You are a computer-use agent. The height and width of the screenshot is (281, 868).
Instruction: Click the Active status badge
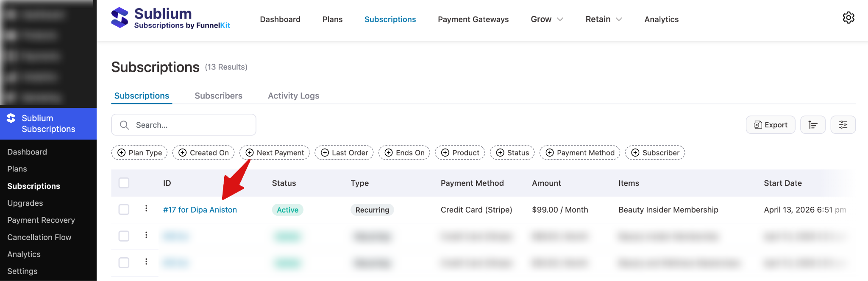click(287, 210)
